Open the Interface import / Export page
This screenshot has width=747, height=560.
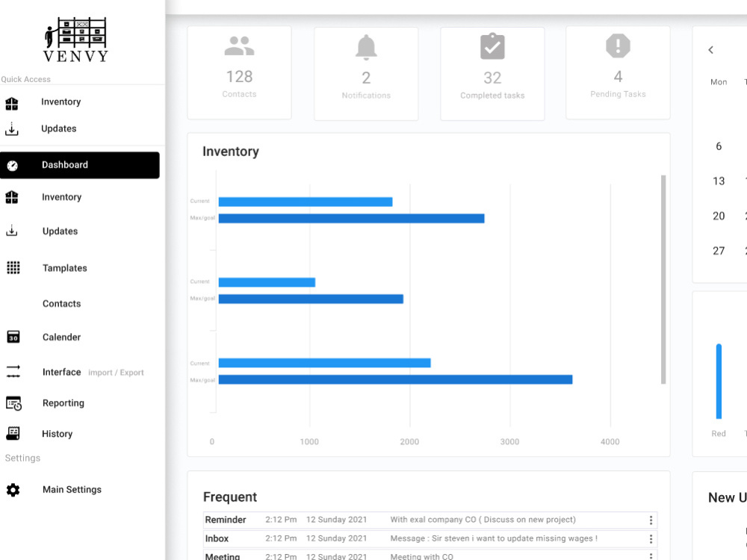[93, 372]
